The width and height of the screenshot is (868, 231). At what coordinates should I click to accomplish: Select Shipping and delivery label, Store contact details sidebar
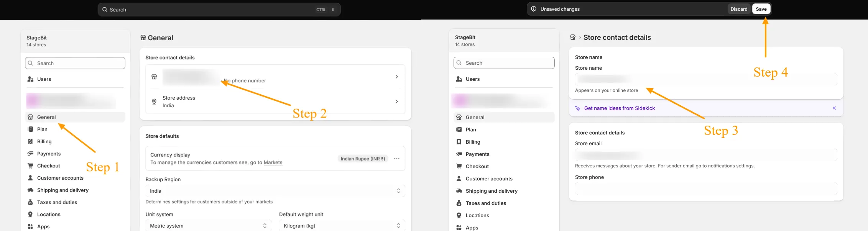[x=492, y=191]
